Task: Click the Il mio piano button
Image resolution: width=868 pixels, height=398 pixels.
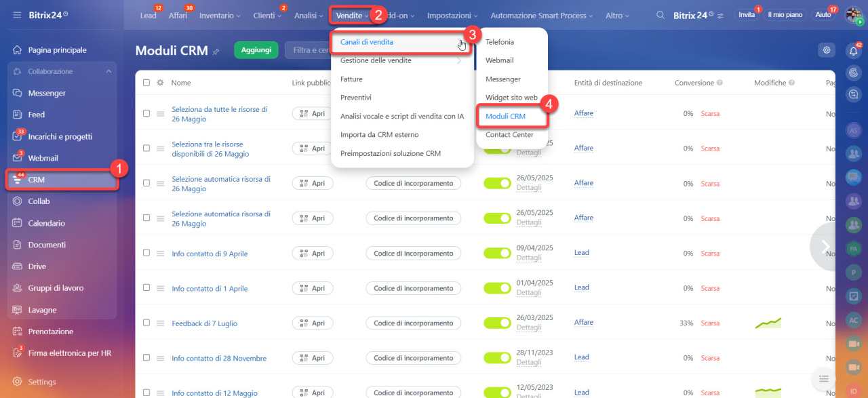Action: point(785,15)
